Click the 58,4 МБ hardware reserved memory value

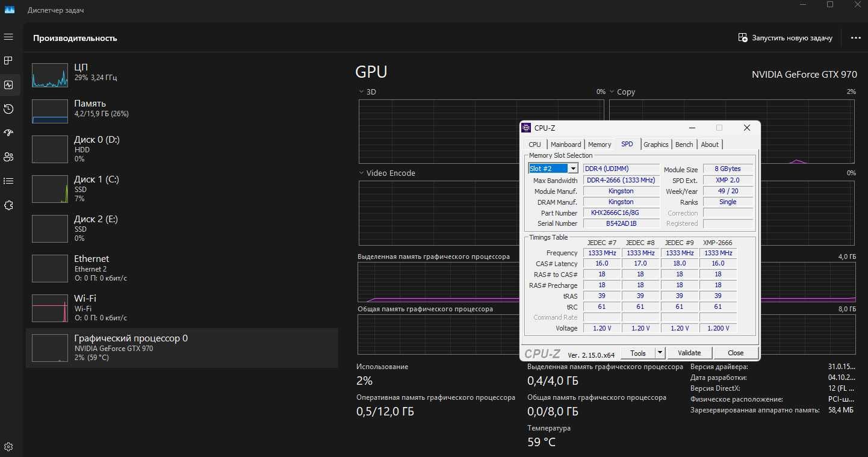[x=841, y=410]
